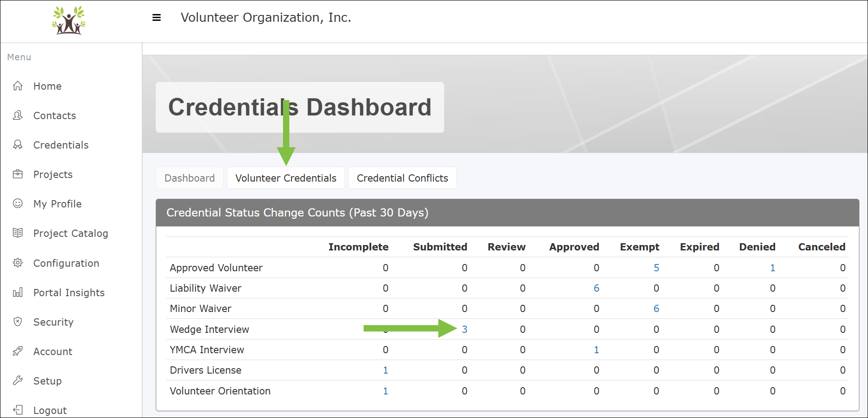Click the Account rocket icon

(18, 351)
